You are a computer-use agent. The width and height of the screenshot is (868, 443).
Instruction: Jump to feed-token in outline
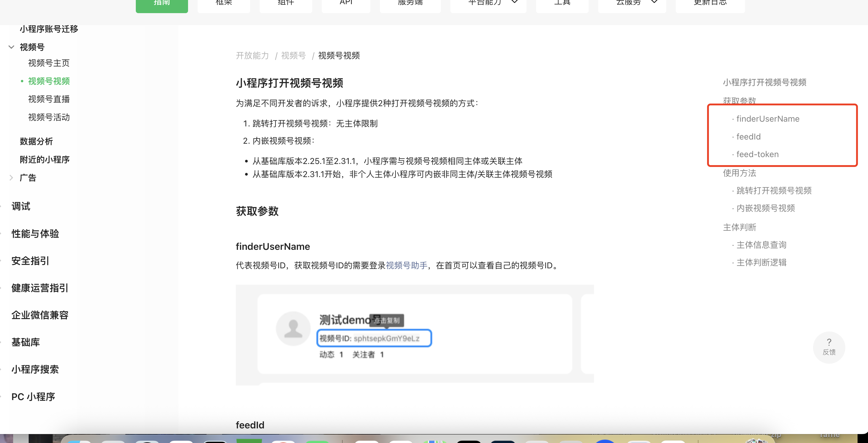point(757,154)
